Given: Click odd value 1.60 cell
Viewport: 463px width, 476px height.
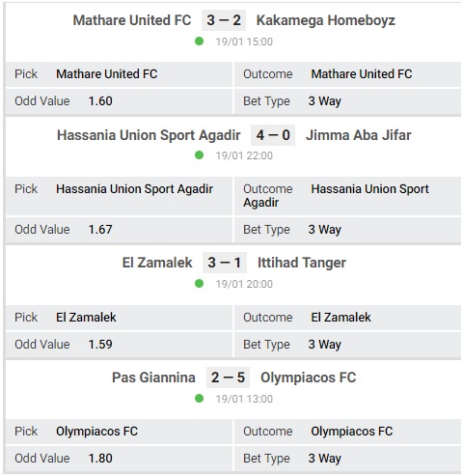Looking at the screenshot, I should click(x=119, y=101).
